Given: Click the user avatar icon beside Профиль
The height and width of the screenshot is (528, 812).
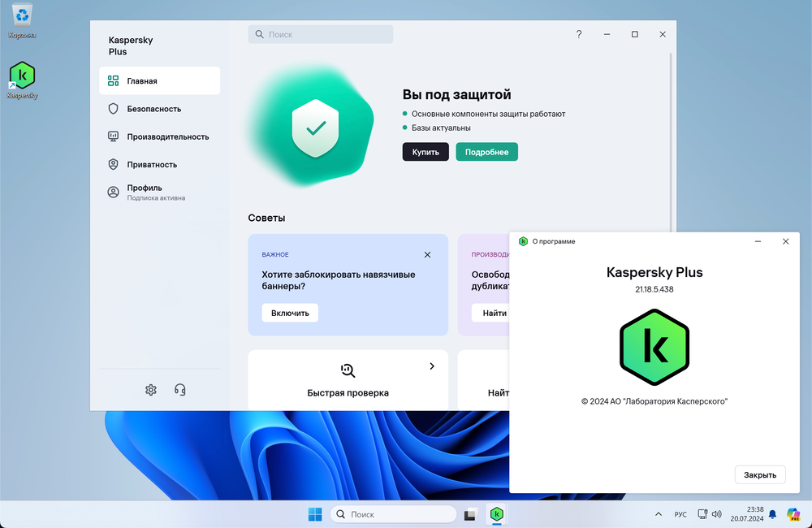Looking at the screenshot, I should click(x=113, y=193).
